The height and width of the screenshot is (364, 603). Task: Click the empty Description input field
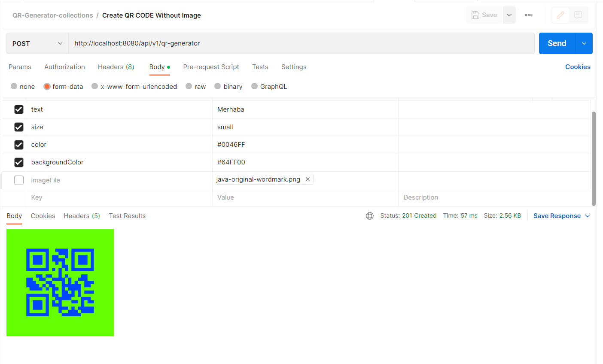pos(494,197)
